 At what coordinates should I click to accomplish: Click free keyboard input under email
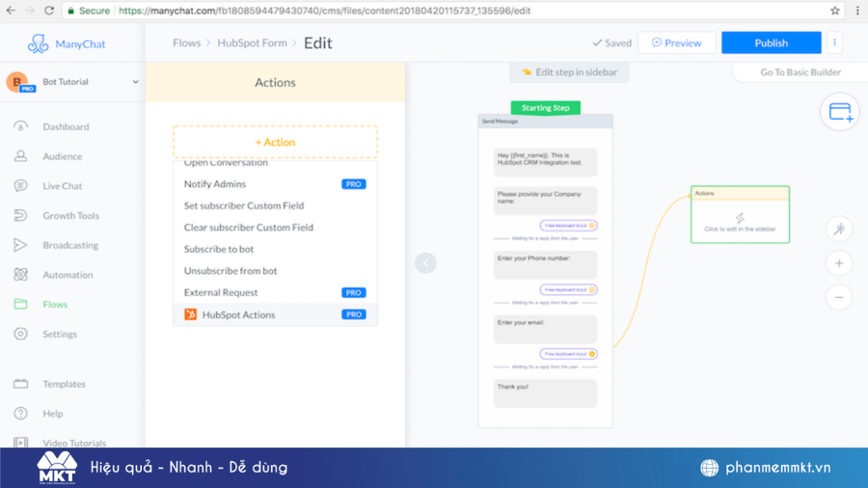tap(568, 354)
